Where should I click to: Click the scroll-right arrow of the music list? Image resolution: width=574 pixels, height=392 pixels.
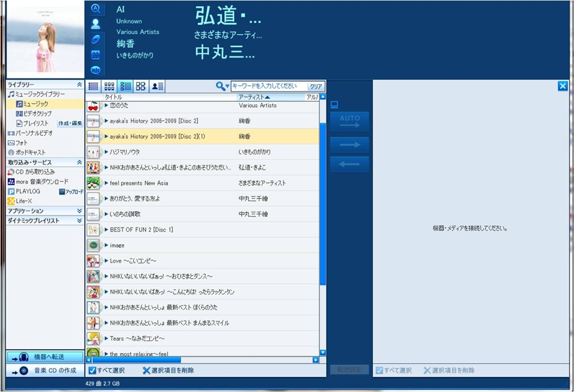tap(316, 360)
